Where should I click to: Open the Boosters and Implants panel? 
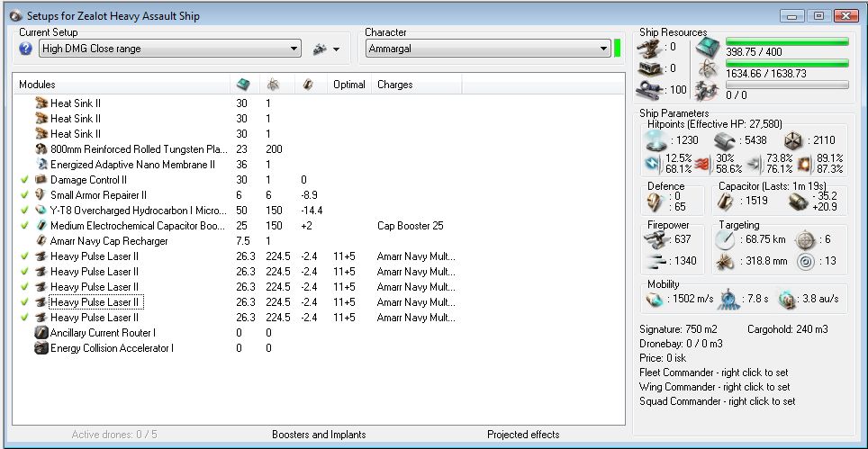point(319,435)
